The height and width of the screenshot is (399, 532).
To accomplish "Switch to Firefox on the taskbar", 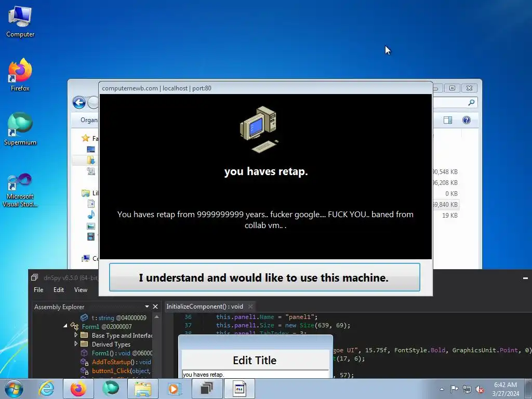I will [78, 389].
